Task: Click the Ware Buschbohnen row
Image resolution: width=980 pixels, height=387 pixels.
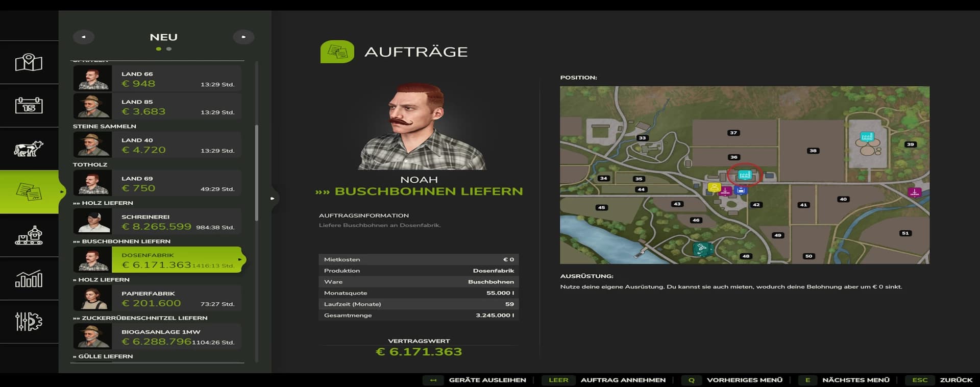Action: tap(419, 282)
